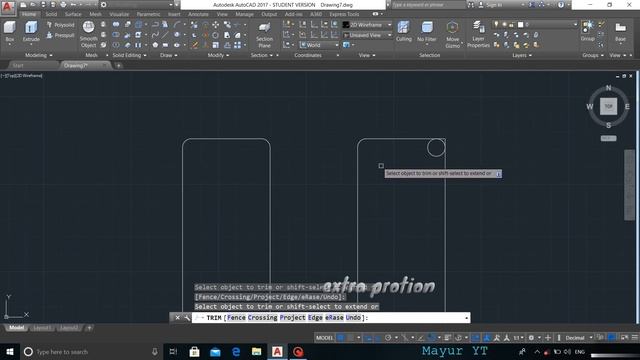The height and width of the screenshot is (360, 640).
Task: Open the Express Tools ribbon tab
Action: point(344,14)
